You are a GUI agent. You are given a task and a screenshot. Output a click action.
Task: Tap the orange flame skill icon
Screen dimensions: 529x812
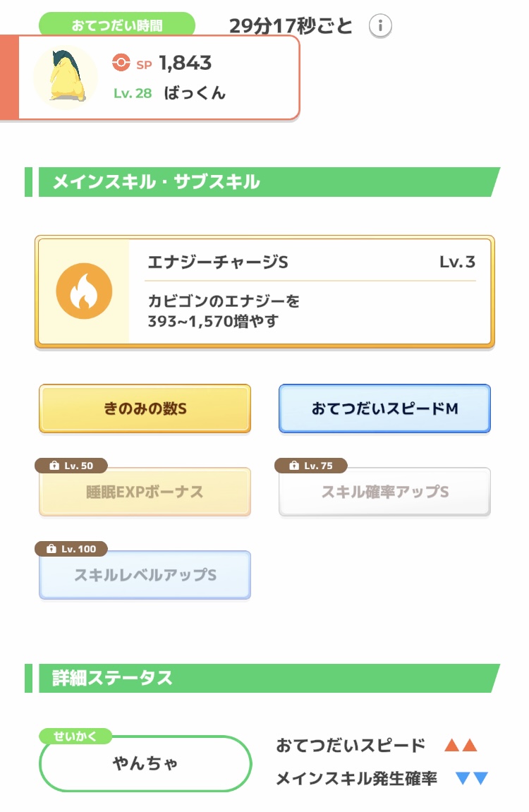(x=84, y=291)
